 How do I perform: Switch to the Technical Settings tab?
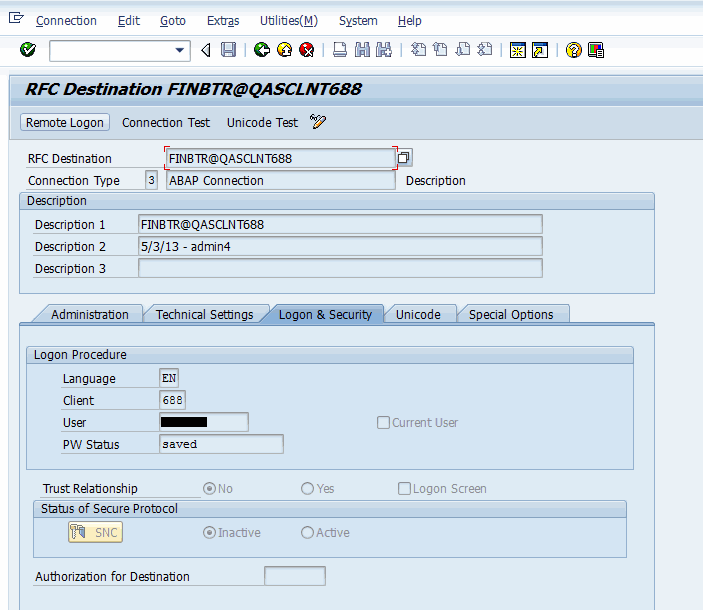tap(204, 314)
